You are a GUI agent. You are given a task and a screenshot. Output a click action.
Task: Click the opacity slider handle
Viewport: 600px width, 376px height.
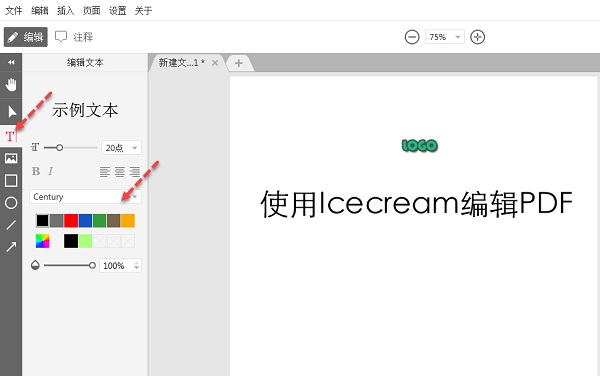92,265
